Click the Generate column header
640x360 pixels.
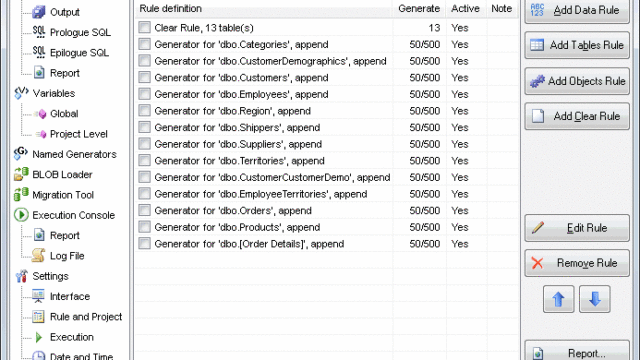point(420,9)
